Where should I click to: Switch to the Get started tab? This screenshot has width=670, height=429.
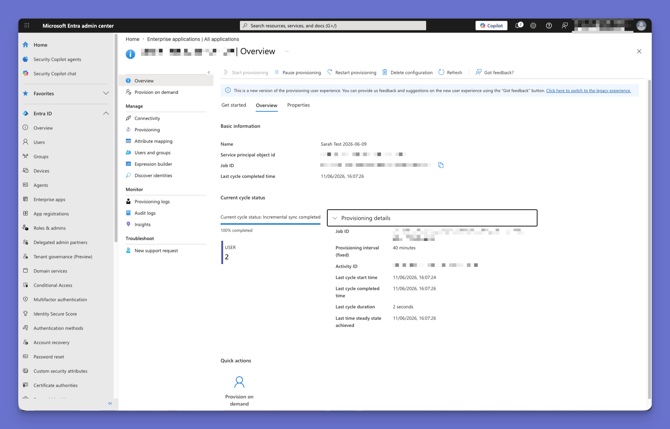coord(233,105)
